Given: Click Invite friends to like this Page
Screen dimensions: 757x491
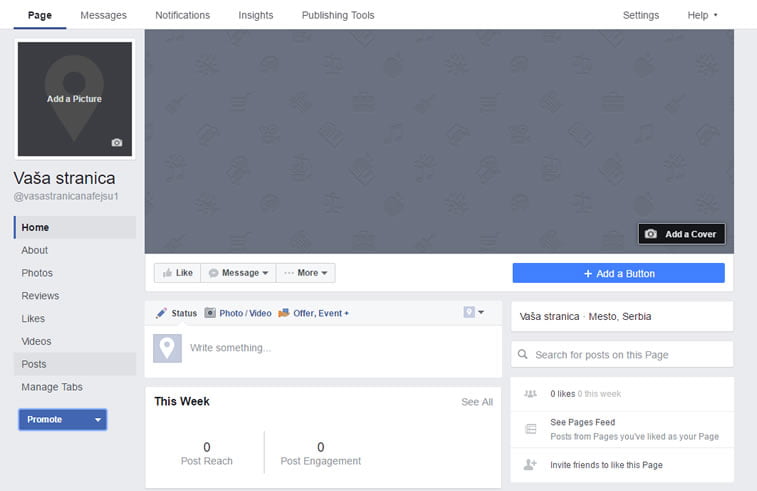Looking at the screenshot, I should pyautogui.click(x=606, y=464).
